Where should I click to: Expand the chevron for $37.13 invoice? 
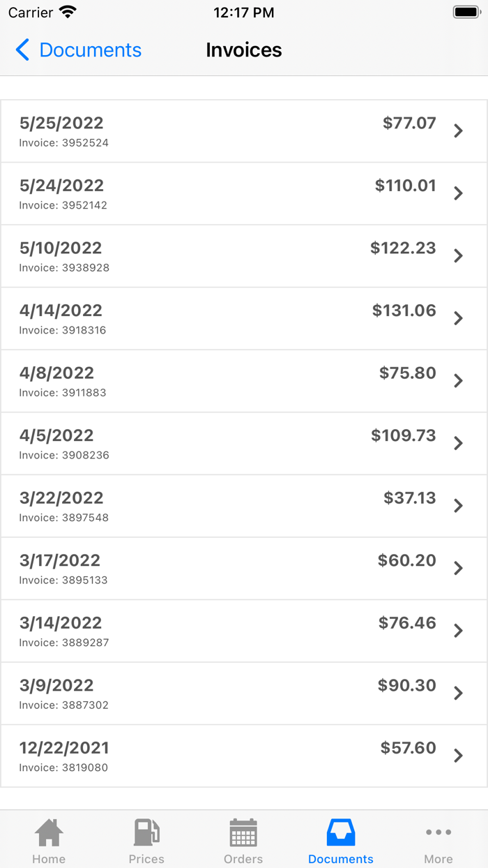(458, 506)
